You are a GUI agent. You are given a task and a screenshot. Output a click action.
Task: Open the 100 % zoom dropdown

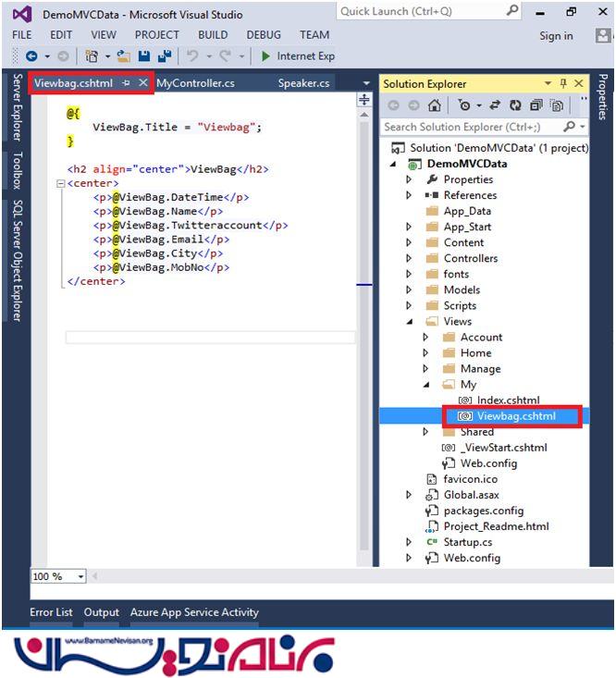(80, 576)
